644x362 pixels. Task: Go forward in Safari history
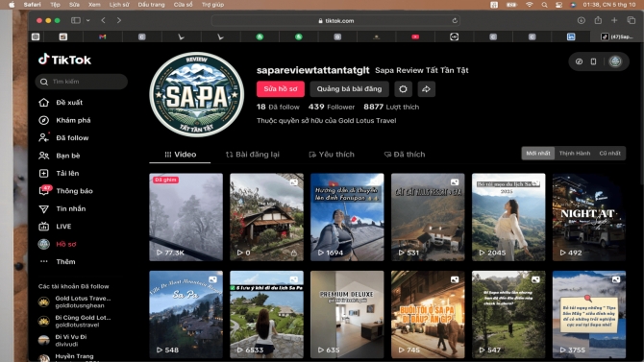pos(118,20)
